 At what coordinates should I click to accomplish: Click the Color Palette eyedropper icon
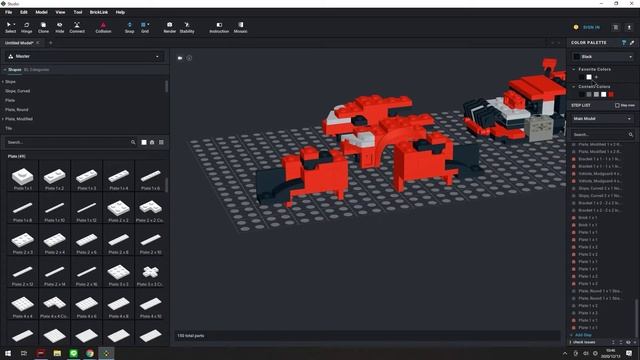632,42
